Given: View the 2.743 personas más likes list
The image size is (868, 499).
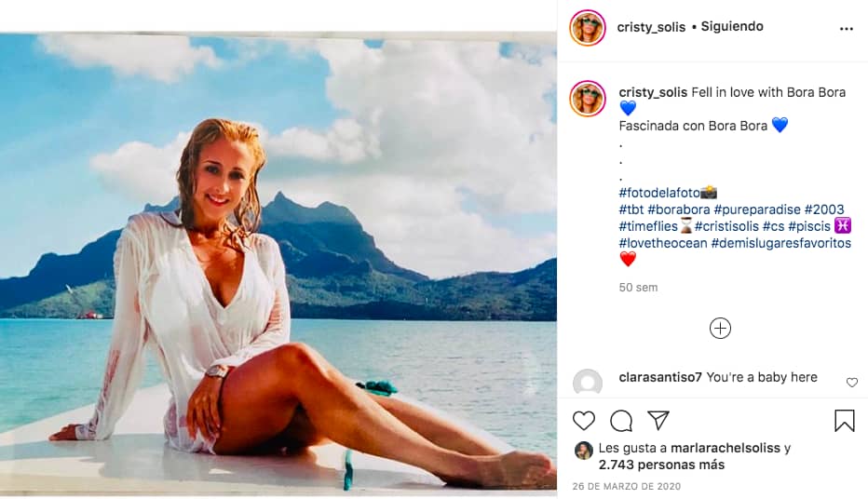Looking at the screenshot, I should tap(661, 465).
